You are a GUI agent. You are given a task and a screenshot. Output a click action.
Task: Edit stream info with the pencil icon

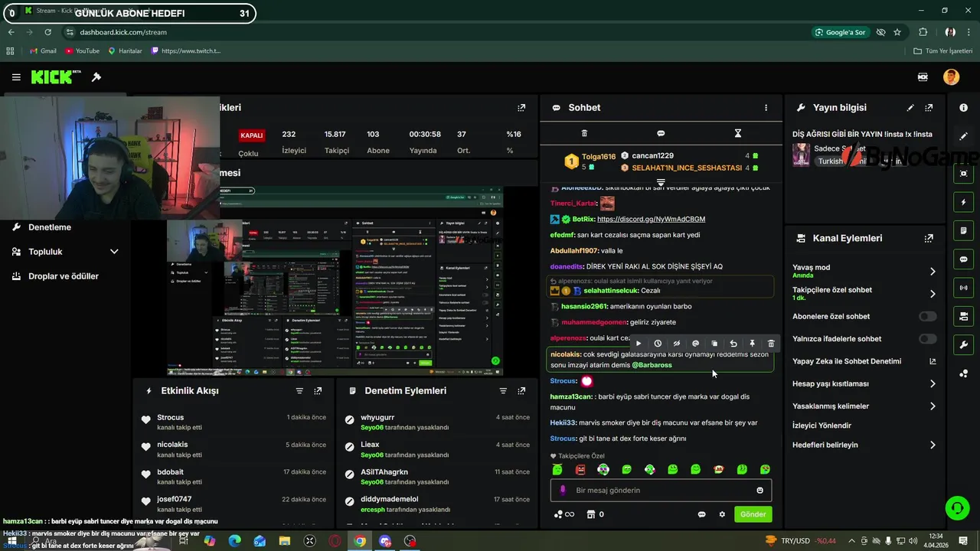point(910,108)
